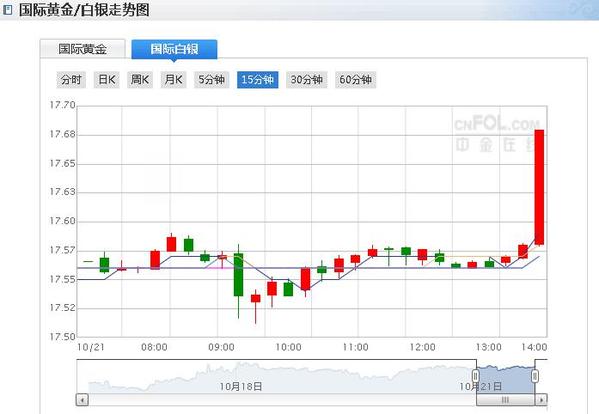This screenshot has height=414, width=599.
Task: Click the 10/21 date axis label
Action: tap(91, 347)
